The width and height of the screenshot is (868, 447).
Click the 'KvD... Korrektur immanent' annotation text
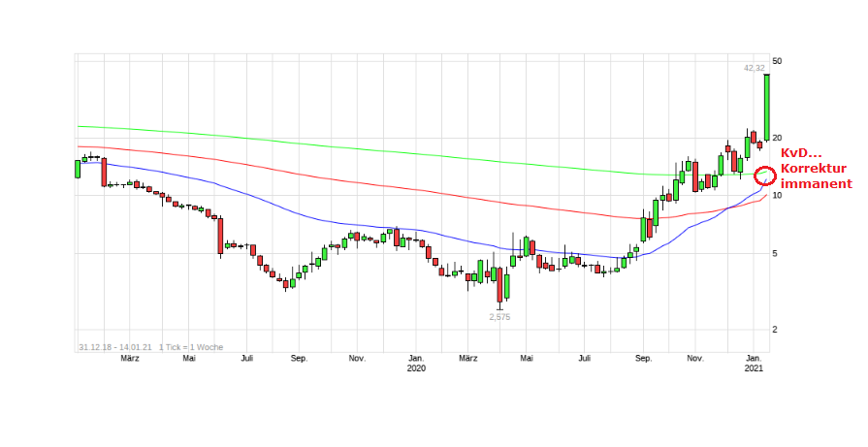[815, 168]
